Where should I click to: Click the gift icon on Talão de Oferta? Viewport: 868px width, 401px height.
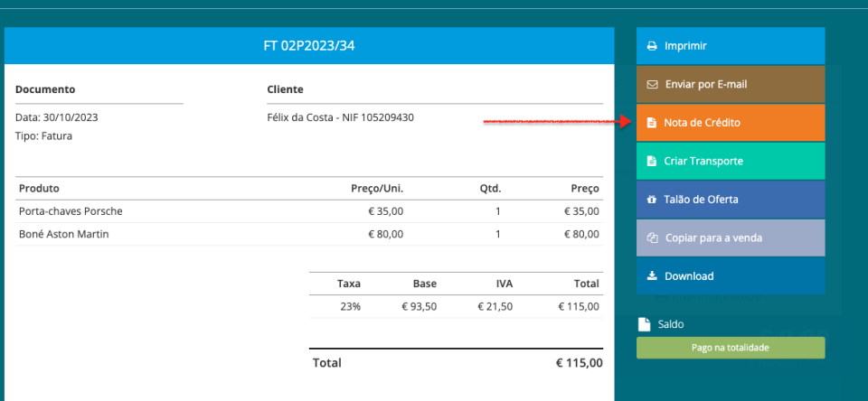pos(652,200)
